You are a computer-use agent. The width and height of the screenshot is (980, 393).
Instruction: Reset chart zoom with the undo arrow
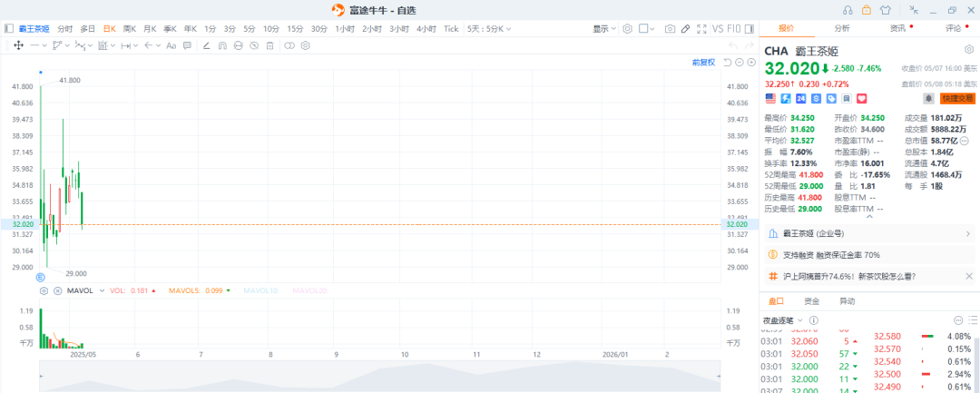(x=728, y=63)
